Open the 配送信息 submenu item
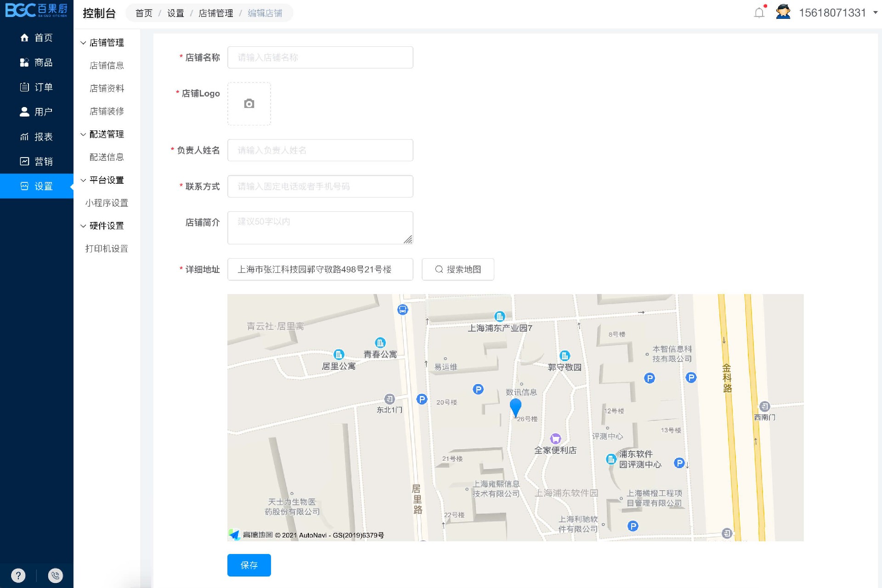The image size is (882, 588). [x=107, y=157]
